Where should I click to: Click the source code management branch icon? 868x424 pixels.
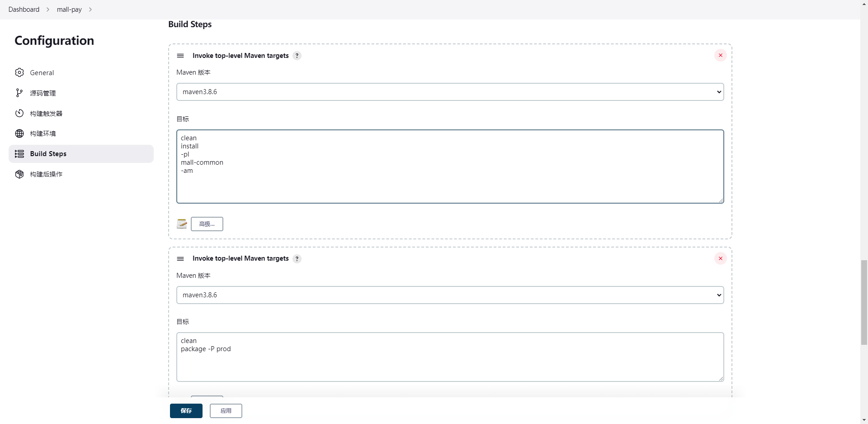[x=19, y=93]
